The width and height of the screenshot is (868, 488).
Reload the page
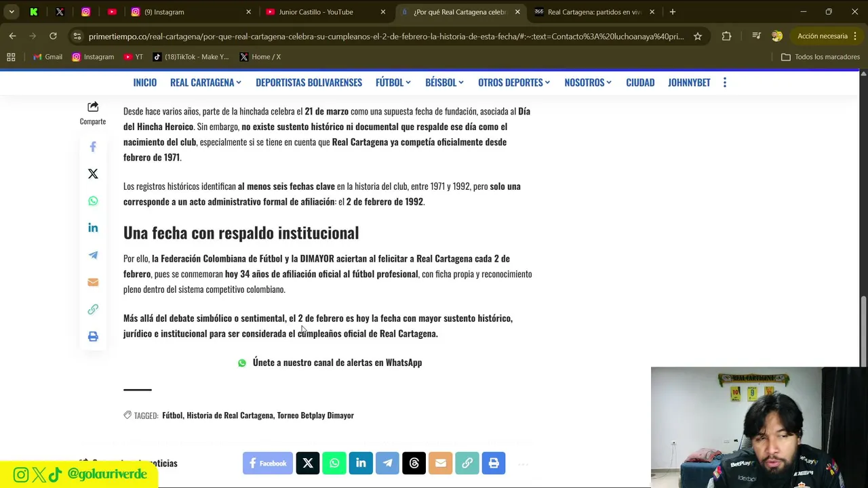(x=53, y=36)
